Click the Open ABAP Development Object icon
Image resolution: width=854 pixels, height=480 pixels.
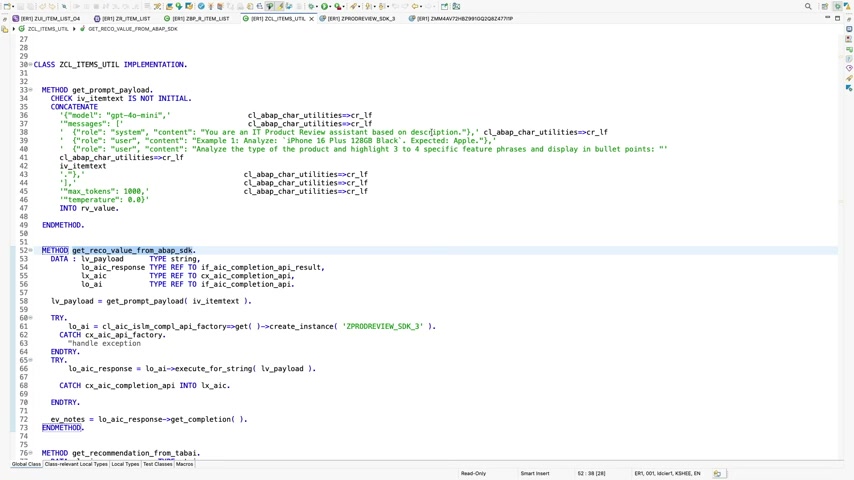tap(169, 7)
